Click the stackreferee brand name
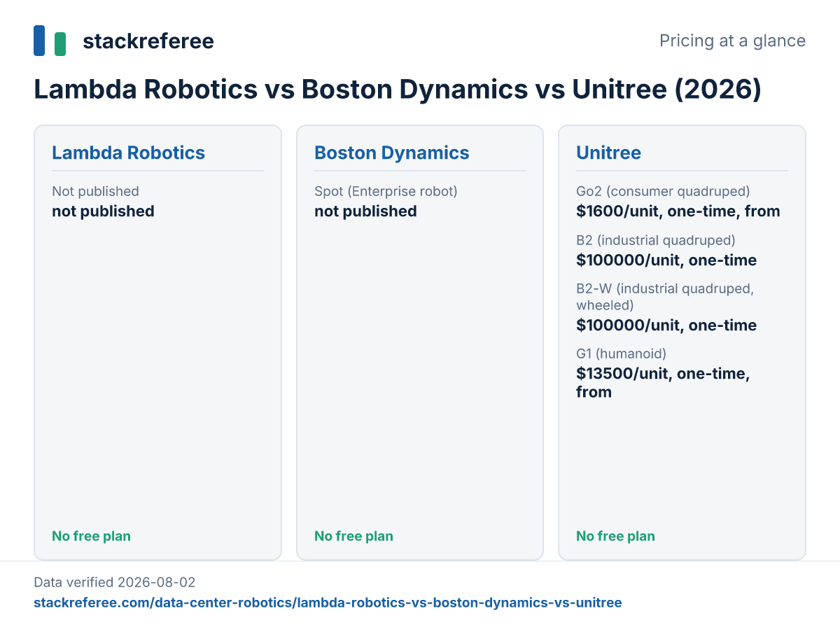This screenshot has height=630, width=840. pyautogui.click(x=148, y=41)
